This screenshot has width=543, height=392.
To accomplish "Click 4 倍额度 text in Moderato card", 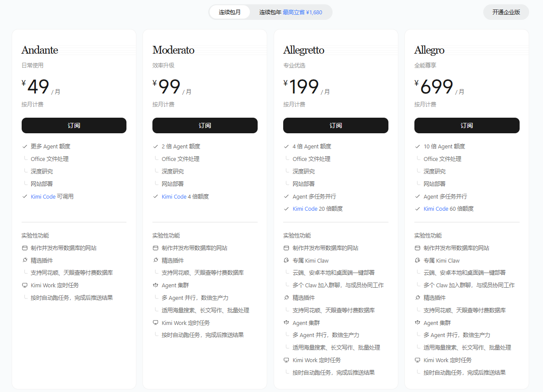I will [x=198, y=196].
